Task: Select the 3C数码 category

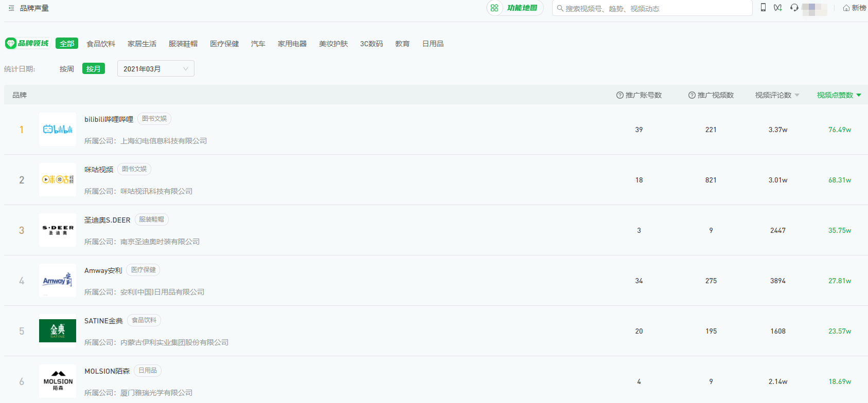Action: pyautogui.click(x=371, y=44)
